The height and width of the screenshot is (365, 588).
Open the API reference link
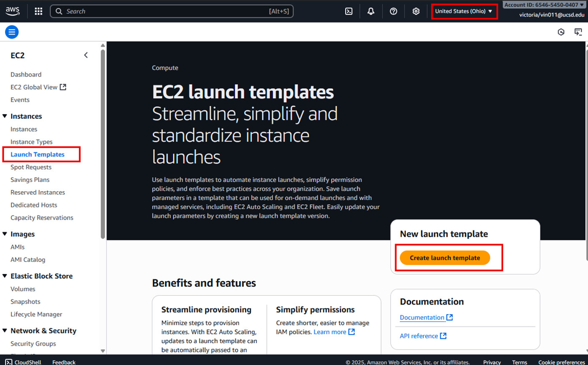pos(419,336)
